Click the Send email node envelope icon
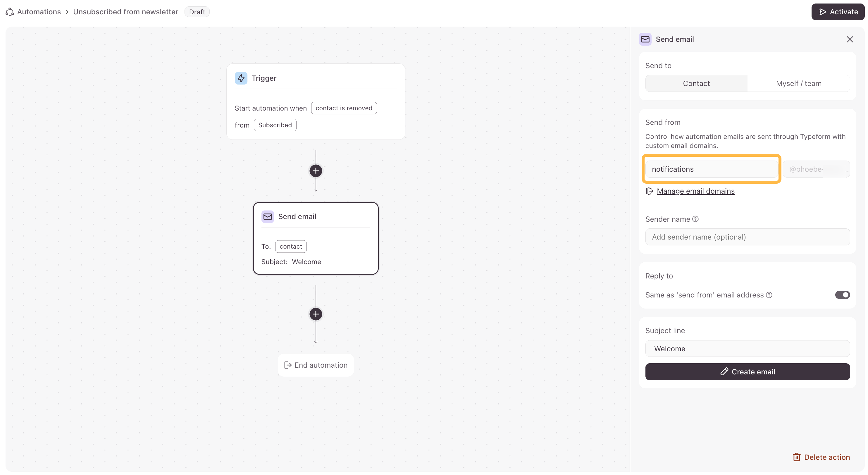The height and width of the screenshot is (475, 868). point(268,217)
